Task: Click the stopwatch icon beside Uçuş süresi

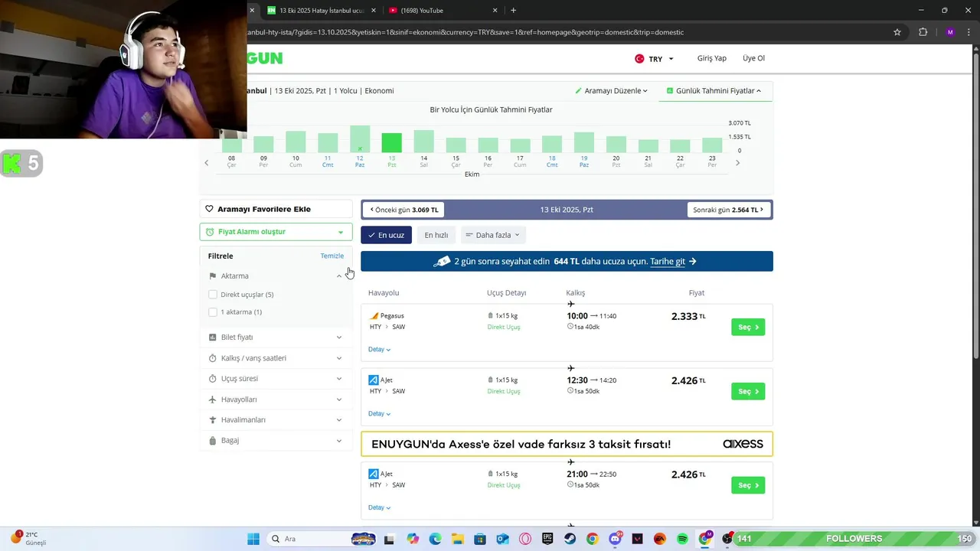Action: (213, 379)
